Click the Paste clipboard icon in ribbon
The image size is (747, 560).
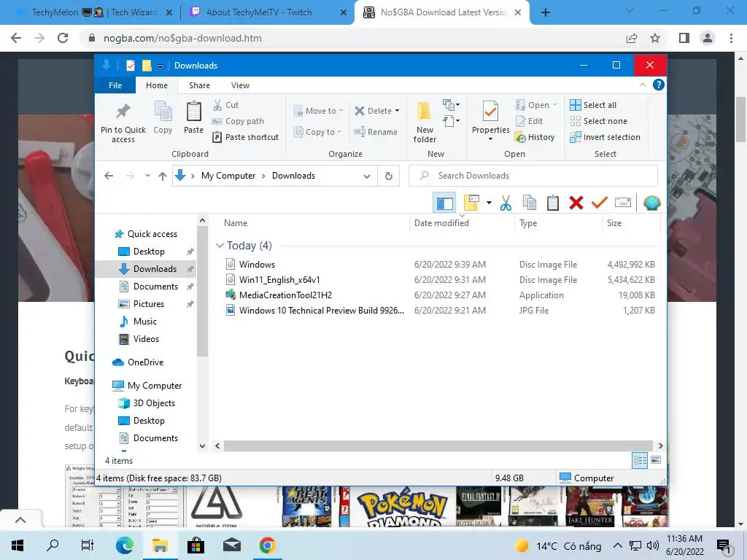pyautogui.click(x=193, y=112)
